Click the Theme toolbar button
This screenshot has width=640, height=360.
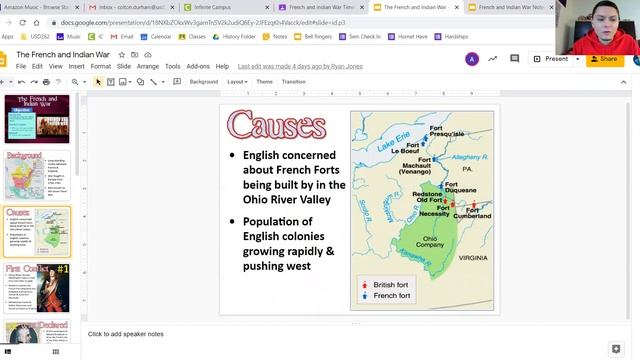click(264, 82)
